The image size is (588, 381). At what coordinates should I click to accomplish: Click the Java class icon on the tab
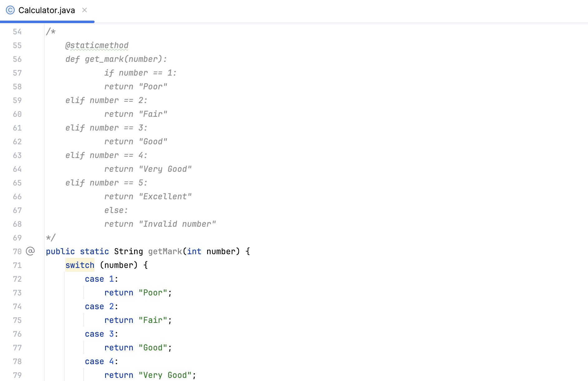point(10,10)
